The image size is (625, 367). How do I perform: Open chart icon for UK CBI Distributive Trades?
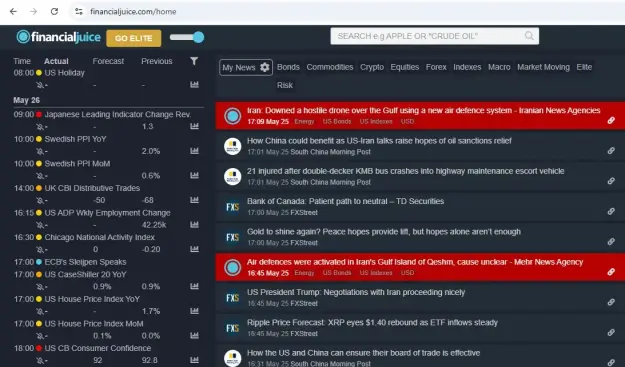pos(194,200)
